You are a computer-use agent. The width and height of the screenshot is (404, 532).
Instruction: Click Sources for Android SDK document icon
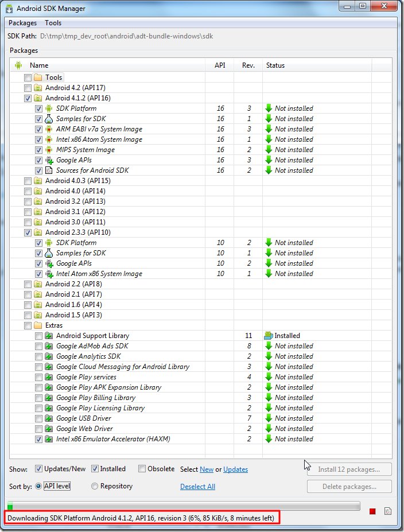click(x=49, y=170)
